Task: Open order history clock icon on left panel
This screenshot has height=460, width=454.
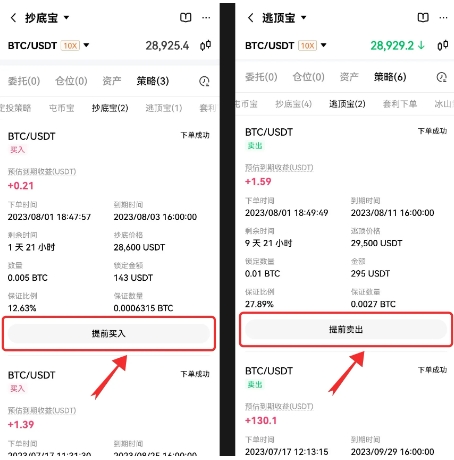Action: click(x=204, y=81)
